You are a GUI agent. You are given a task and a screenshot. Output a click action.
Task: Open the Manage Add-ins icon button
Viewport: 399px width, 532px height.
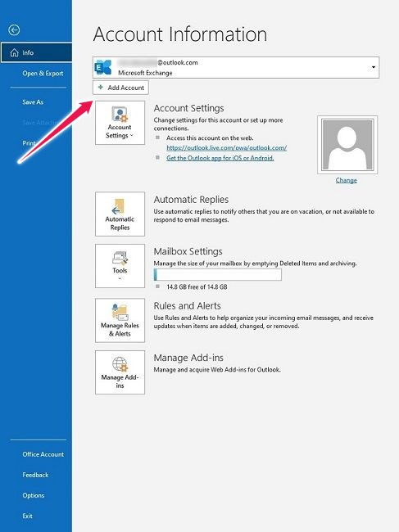(120, 372)
